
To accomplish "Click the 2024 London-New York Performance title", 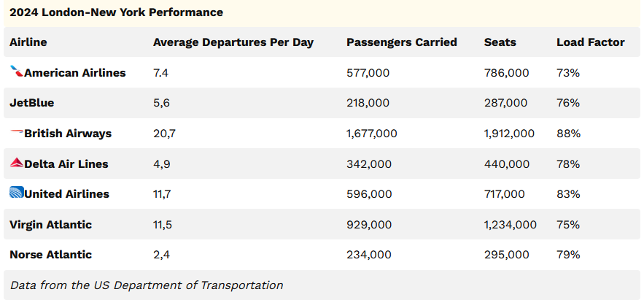I will [117, 12].
